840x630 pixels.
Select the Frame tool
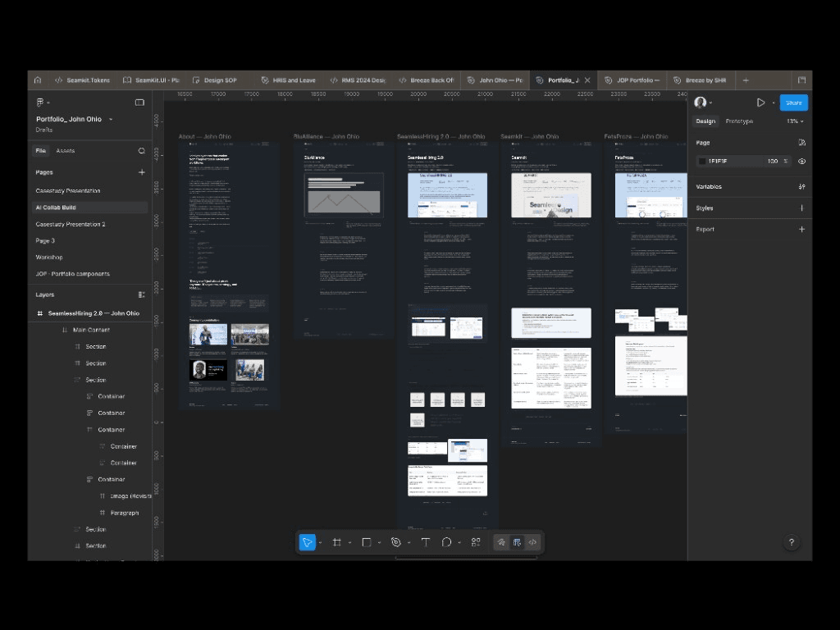[337, 542]
